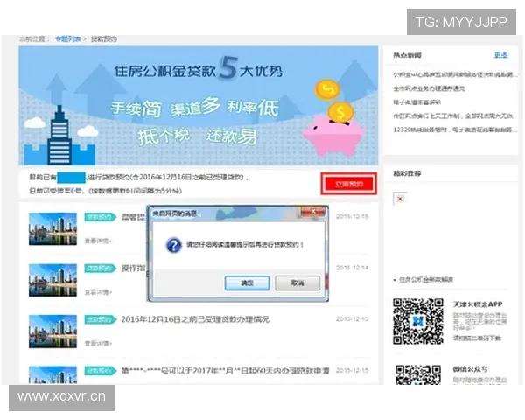
Task: Open the article 2016年12月16日之前已受理贷款办理情况
Action: pos(195,319)
